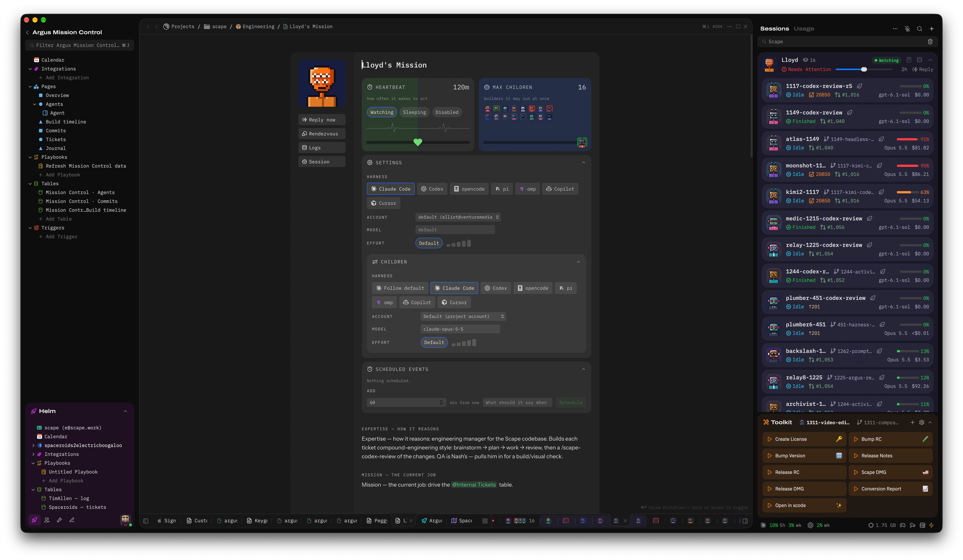Select Follow default in Children harness

coord(400,288)
